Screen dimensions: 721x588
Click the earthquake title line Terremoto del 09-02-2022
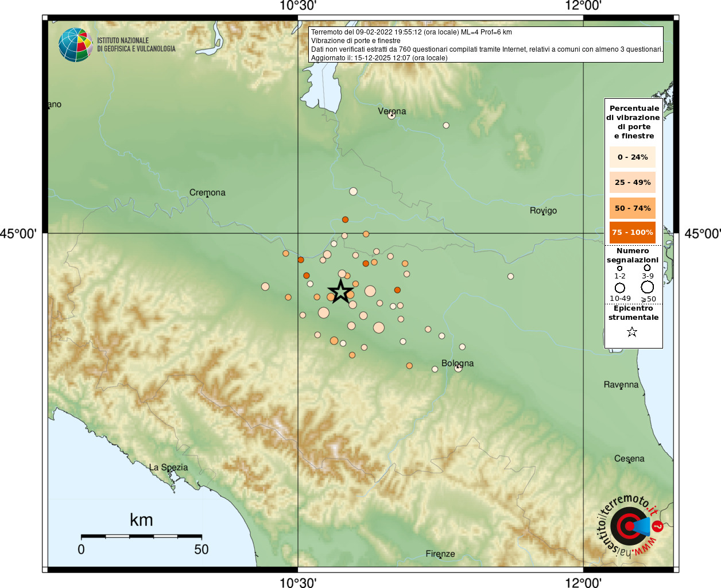pyautogui.click(x=412, y=32)
